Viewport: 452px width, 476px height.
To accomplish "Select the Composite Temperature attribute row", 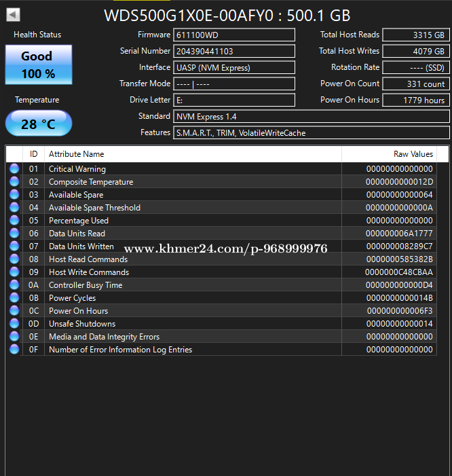I will click(221, 181).
